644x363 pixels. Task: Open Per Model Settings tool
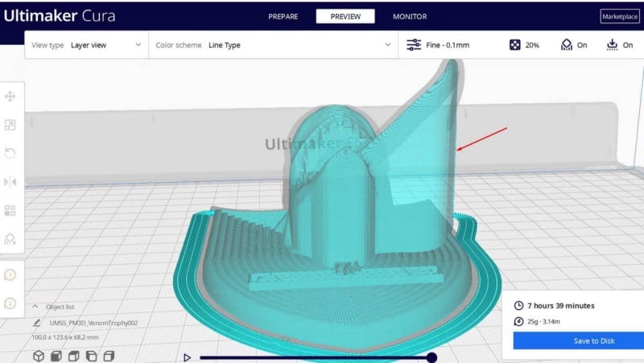coord(10,210)
